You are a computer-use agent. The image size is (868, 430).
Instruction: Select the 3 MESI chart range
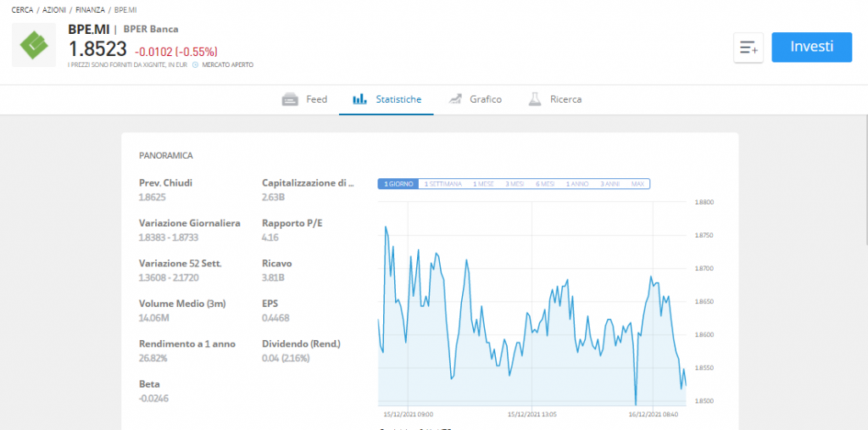[515, 184]
